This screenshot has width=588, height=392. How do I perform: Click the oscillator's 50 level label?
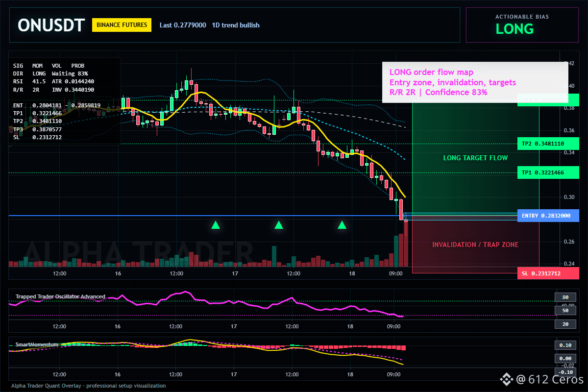[565, 311]
